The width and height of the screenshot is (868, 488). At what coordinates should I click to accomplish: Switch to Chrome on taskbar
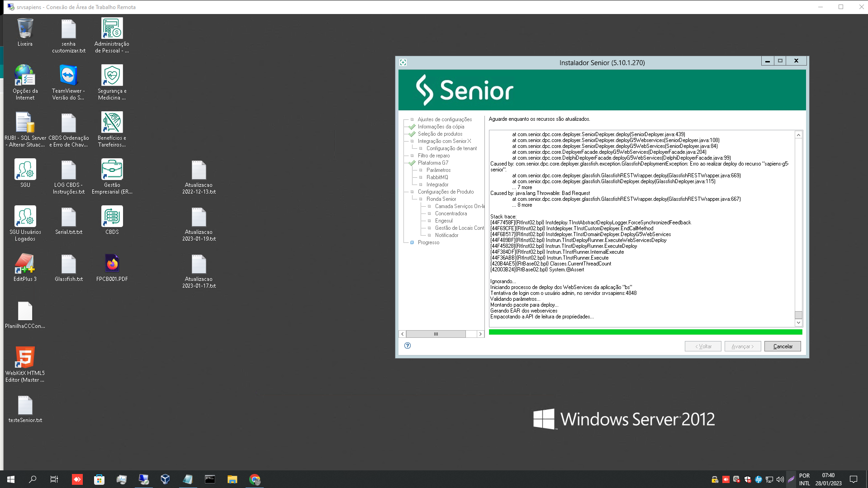[255, 479]
